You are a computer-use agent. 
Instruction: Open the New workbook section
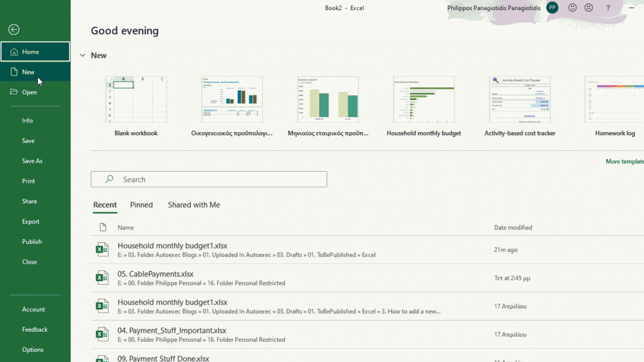click(28, 72)
